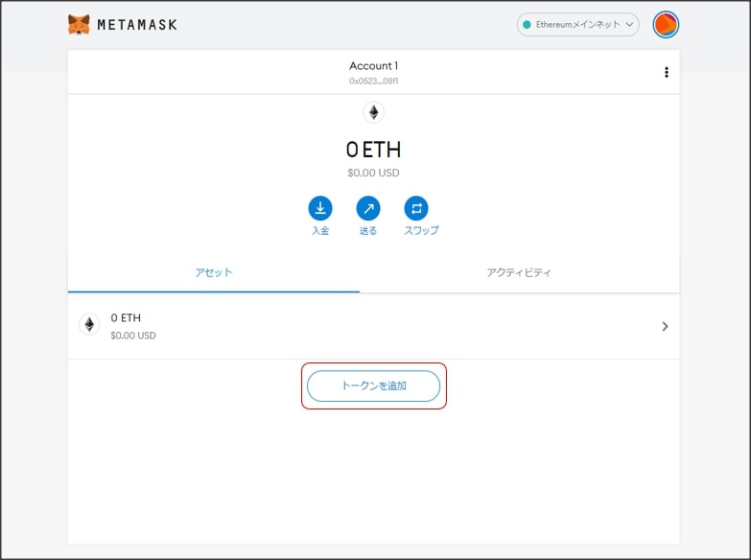Click the ETH token icon in asset list
The width and height of the screenshot is (751, 560).
coord(89,325)
